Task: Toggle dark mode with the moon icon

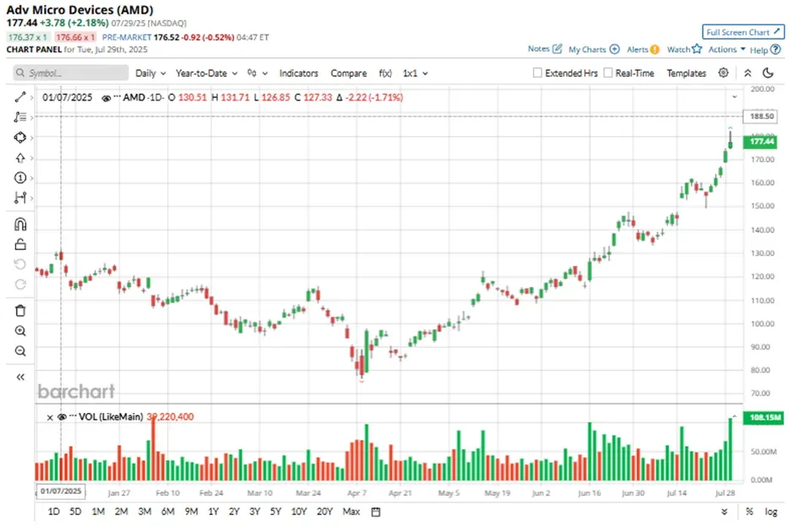Action: 767,73
